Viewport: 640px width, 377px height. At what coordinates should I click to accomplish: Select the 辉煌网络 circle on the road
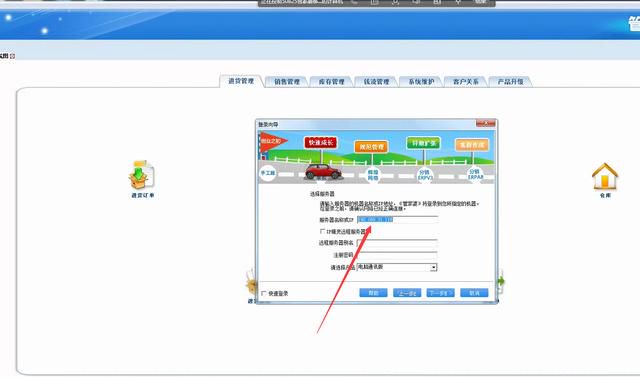(373, 175)
